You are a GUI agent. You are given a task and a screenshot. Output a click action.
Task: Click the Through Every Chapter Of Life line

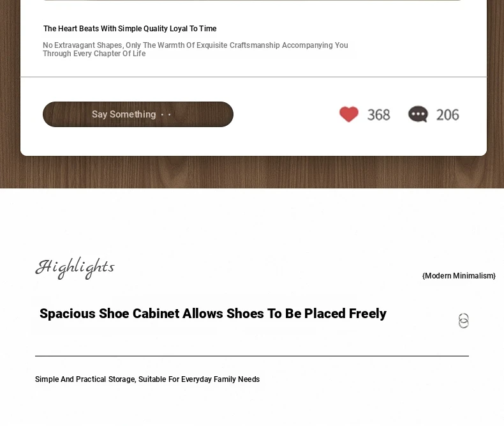coord(94,54)
